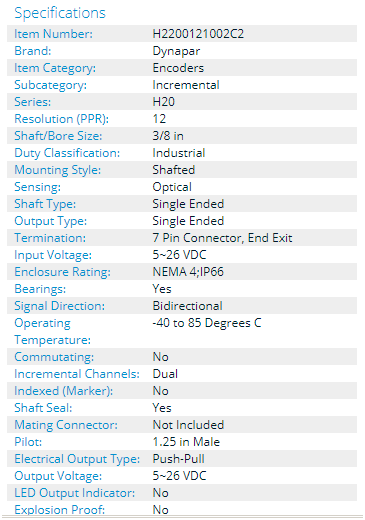Screen dimensions: 365x520
Task: Select item number value H2200121002C2
Action: [198, 34]
